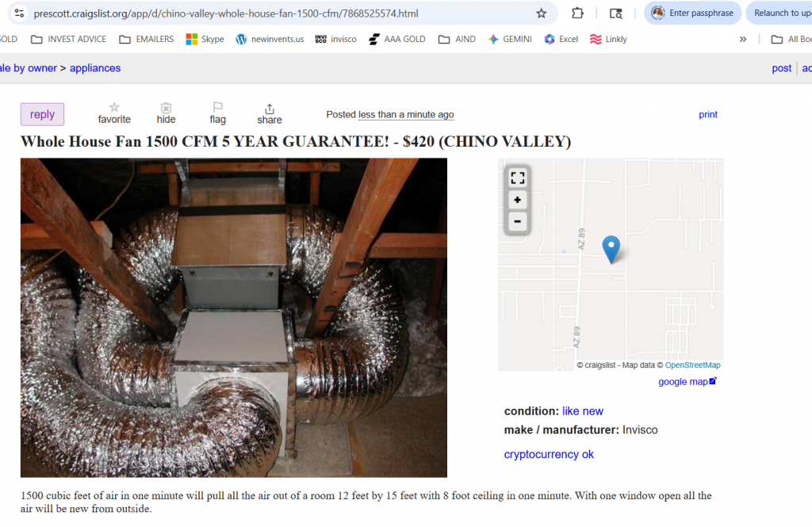Screen dimensions: 812x527
Task: Open the share options icon
Action: click(270, 114)
